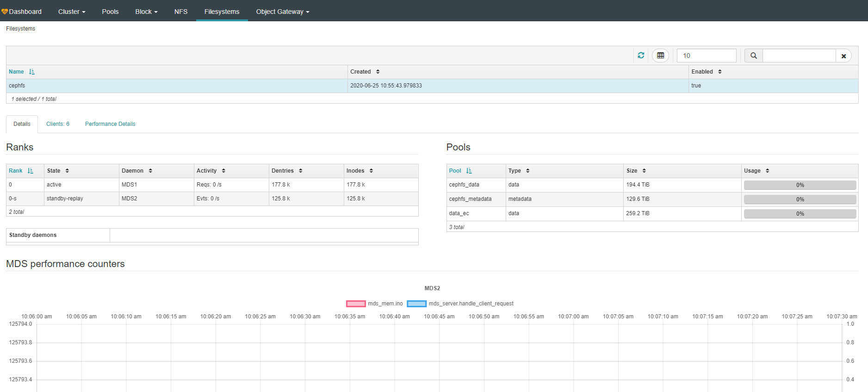Image resolution: width=868 pixels, height=392 pixels.
Task: Switch to the Performance Details tab
Action: 110,124
